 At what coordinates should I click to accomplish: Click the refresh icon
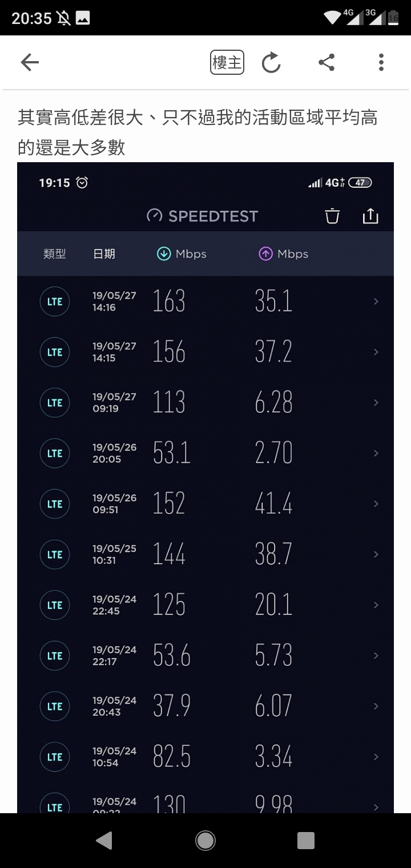tap(271, 63)
